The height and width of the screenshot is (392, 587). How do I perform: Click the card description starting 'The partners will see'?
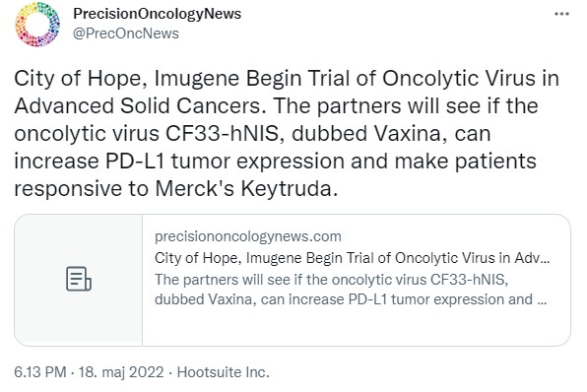(x=351, y=290)
